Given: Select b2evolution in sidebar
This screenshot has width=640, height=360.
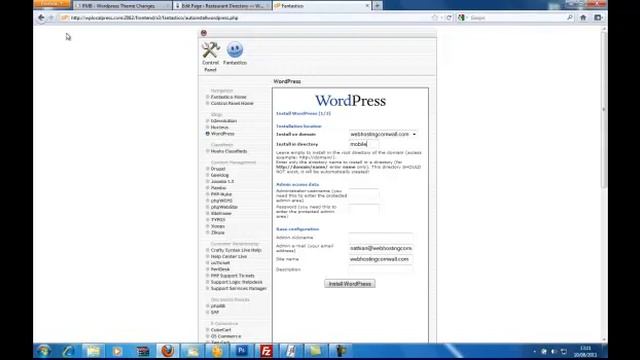Looking at the screenshot, I should (x=224, y=121).
